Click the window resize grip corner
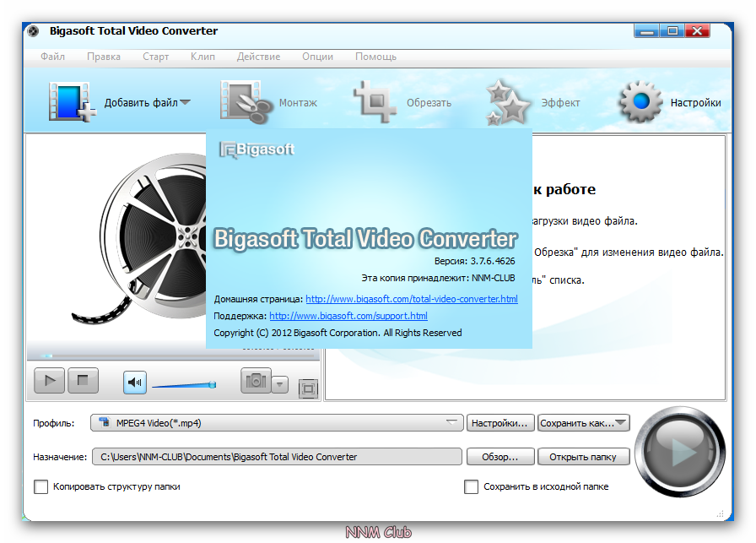Viewport: 756px width, 543px height. click(x=721, y=514)
